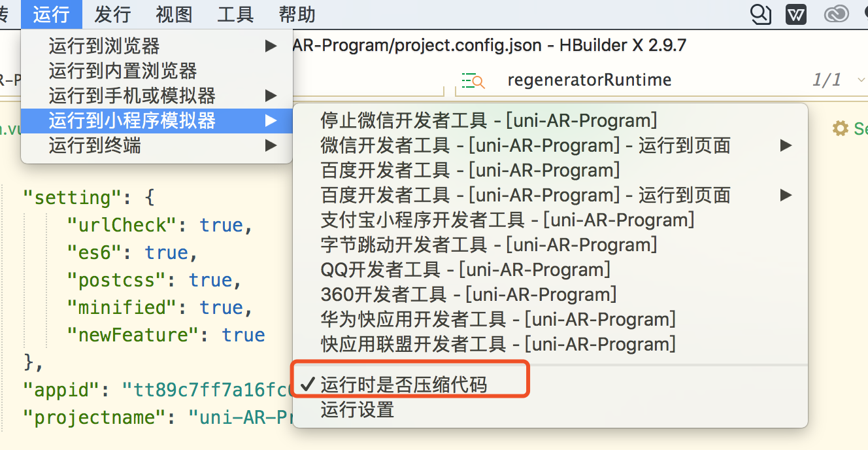Click the settings gear icon in the editor
Image resolution: width=868 pixels, height=450 pixels.
[841, 128]
